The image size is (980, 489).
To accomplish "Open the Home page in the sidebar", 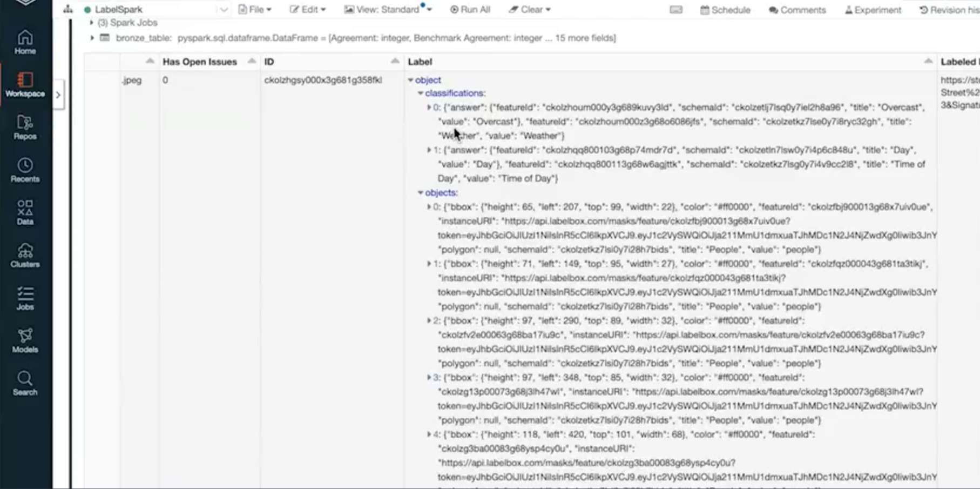I will [25, 42].
